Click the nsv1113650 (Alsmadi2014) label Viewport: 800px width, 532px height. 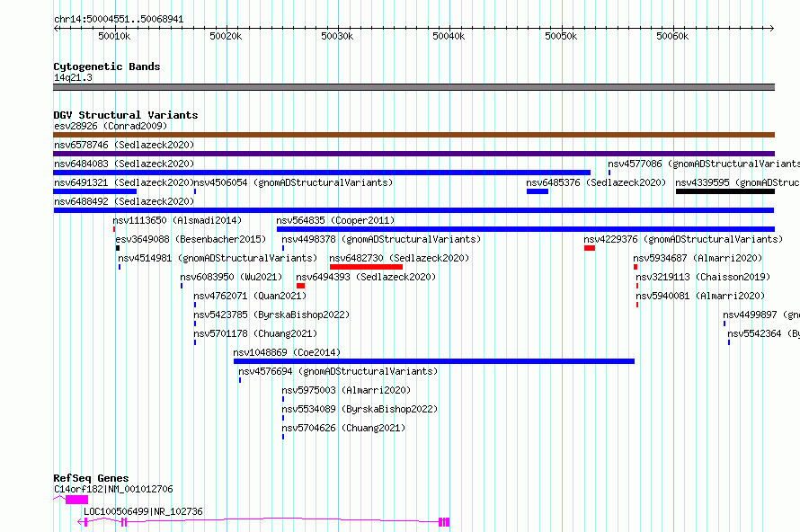pos(177,220)
